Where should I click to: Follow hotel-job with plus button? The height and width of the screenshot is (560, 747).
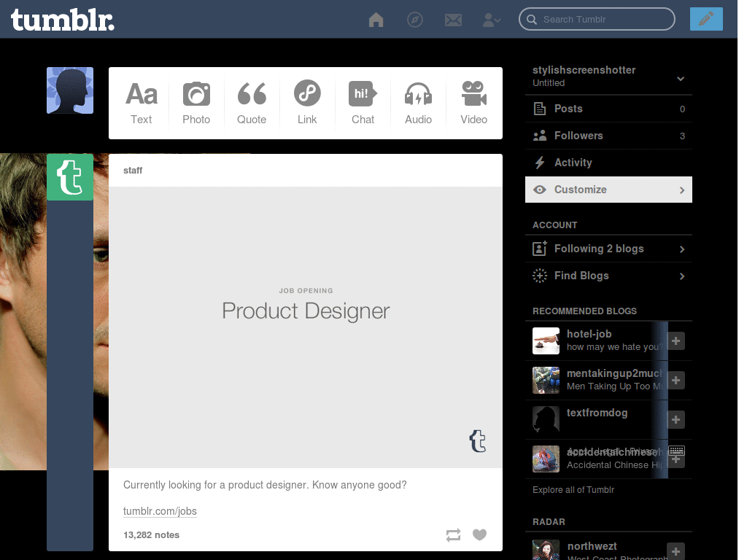[676, 341]
